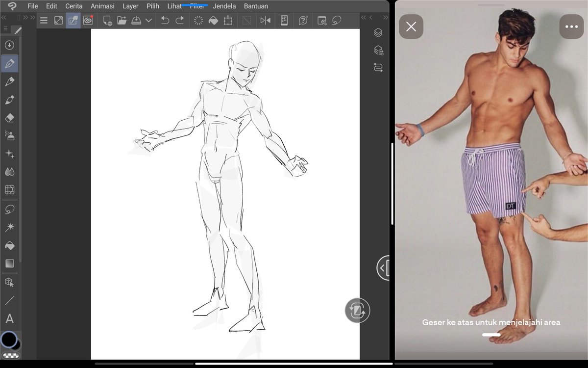
Task: Open a file with folder icon
Action: pos(122,21)
